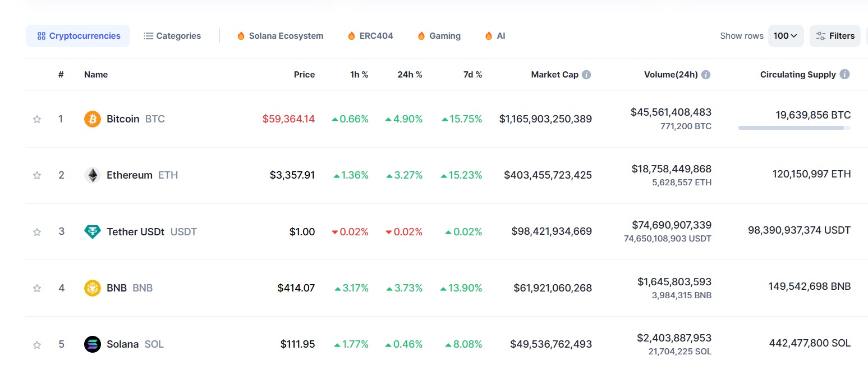Switch to the Categories tab
Image resolution: width=868 pixels, height=369 pixels.
tap(172, 36)
